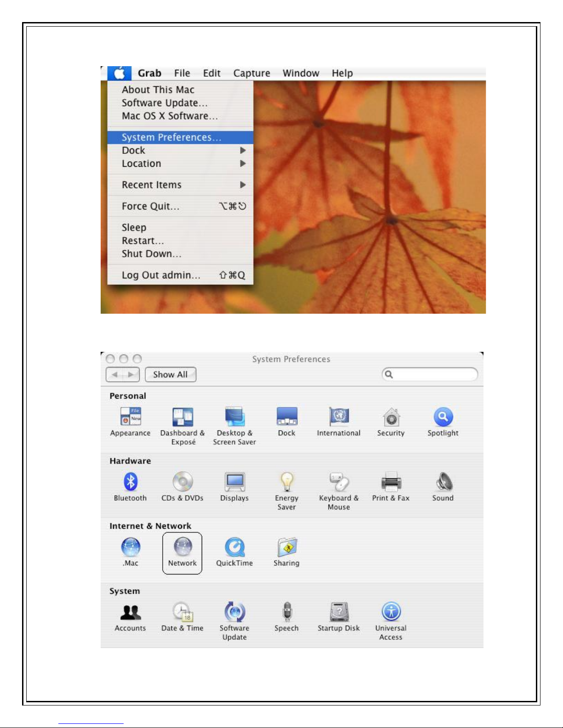Close the System Preferences window
The width and height of the screenshot is (563, 728).
(x=110, y=358)
